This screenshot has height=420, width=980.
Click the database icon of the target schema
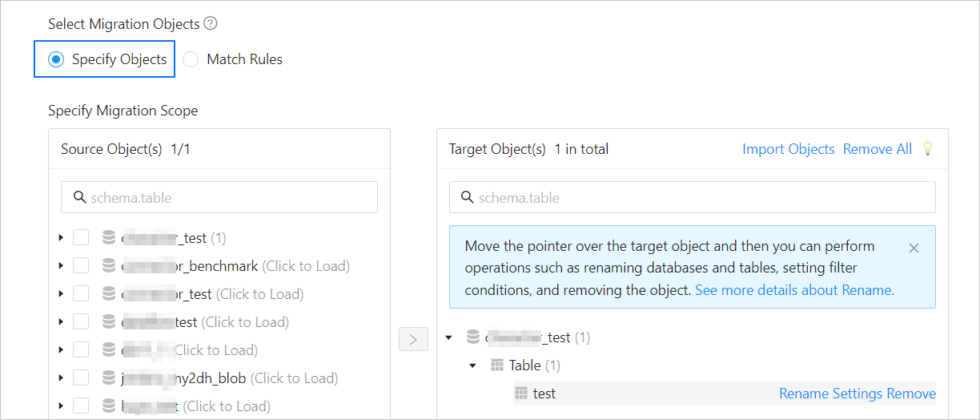(x=473, y=337)
